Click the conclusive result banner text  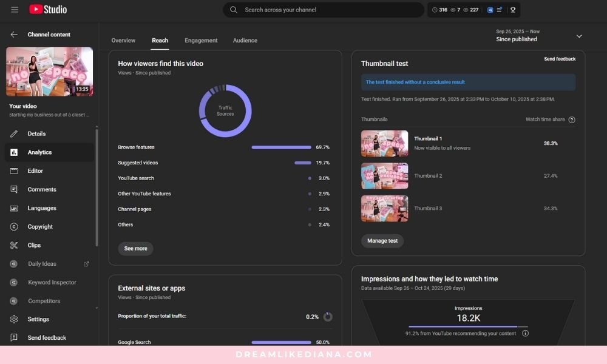415,82
